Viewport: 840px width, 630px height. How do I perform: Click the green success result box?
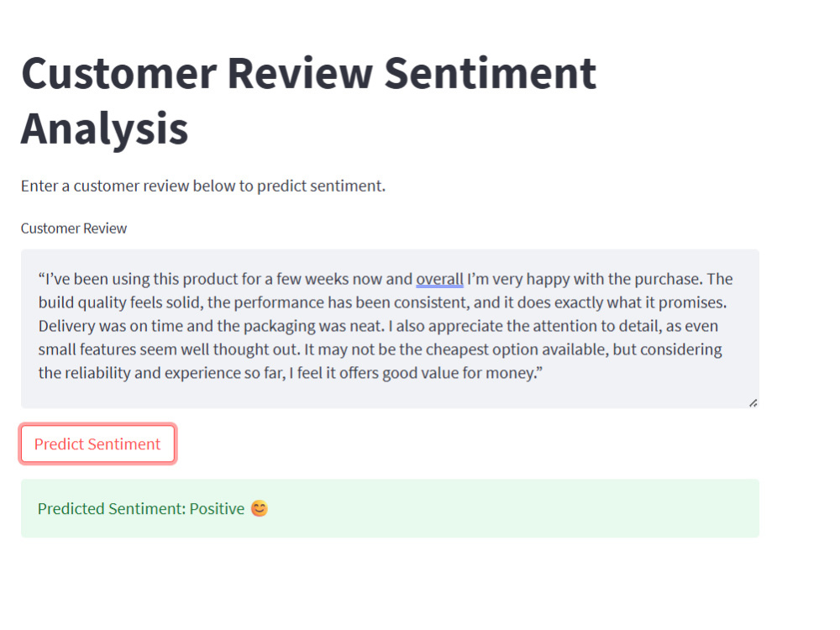[390, 508]
